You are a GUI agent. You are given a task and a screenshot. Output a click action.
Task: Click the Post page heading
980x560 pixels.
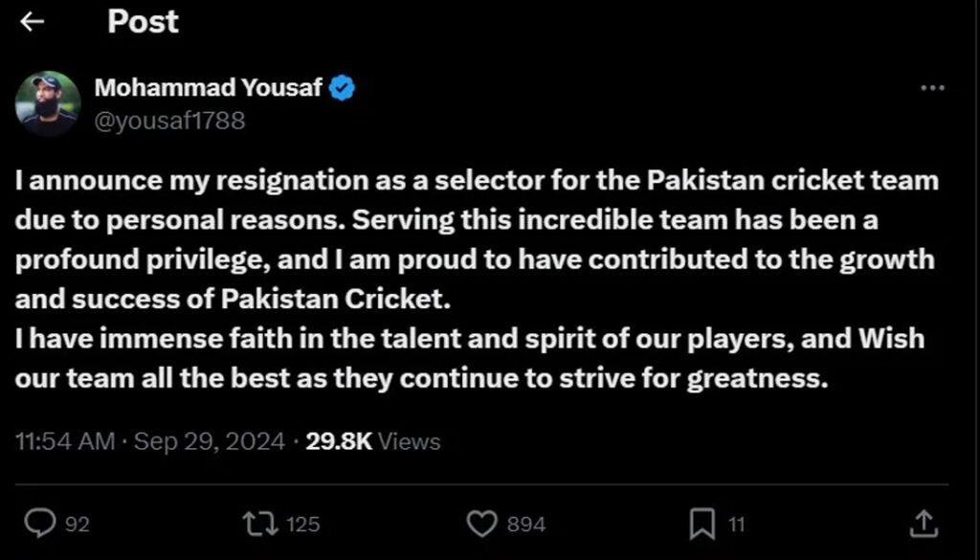tap(143, 22)
